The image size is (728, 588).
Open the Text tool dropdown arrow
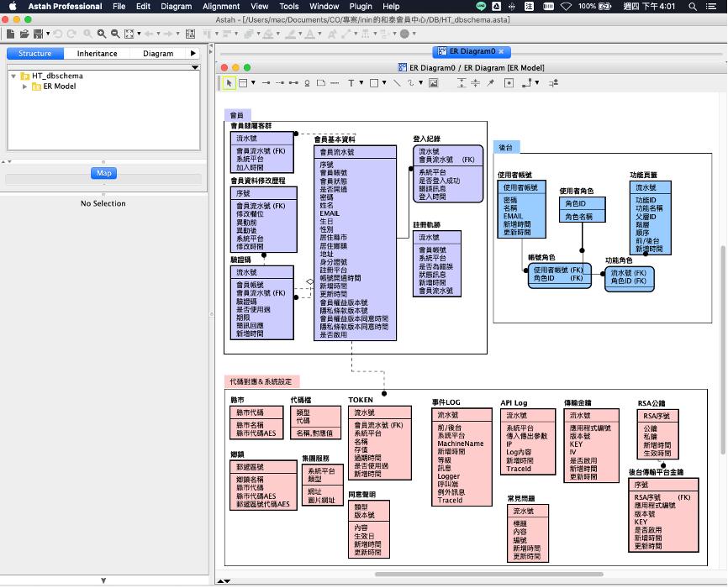[361, 83]
